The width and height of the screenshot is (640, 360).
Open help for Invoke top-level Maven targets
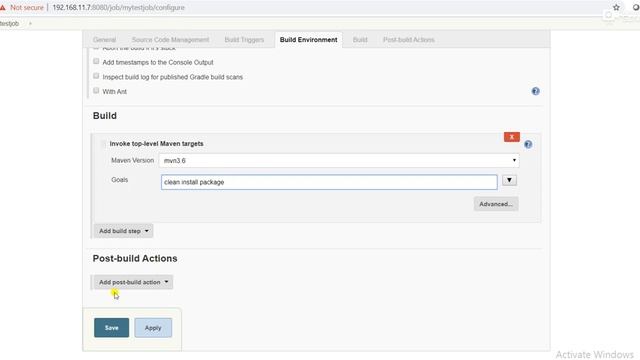[528, 144]
